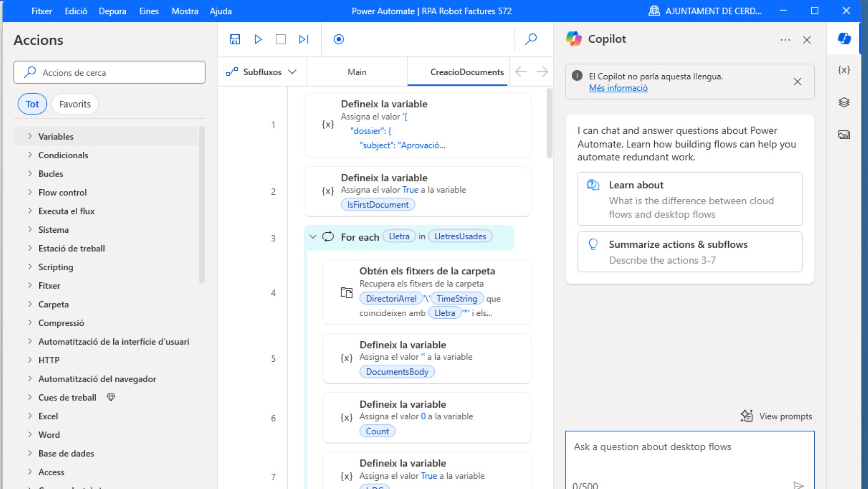Viewport: 868px width, 489px height.
Task: Save the flow with the disk icon
Action: point(235,39)
